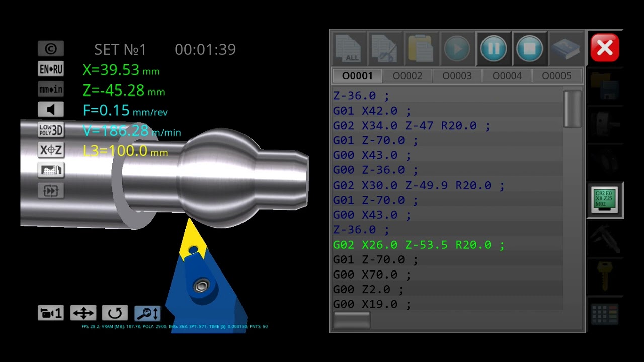The height and width of the screenshot is (362, 644).
Task: Click the horizontal scrollbar thumb under code
Action: [x=352, y=320]
